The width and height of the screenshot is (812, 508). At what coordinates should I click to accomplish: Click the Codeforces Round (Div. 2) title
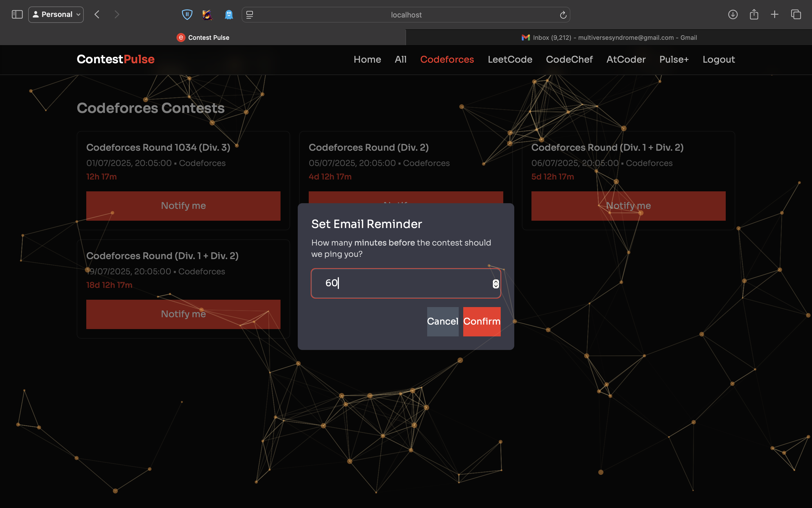(369, 148)
